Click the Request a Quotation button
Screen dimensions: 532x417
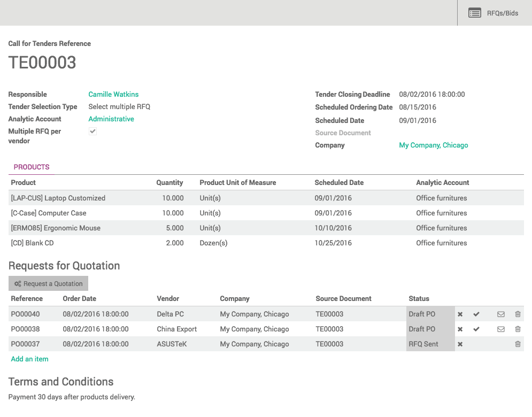(48, 283)
